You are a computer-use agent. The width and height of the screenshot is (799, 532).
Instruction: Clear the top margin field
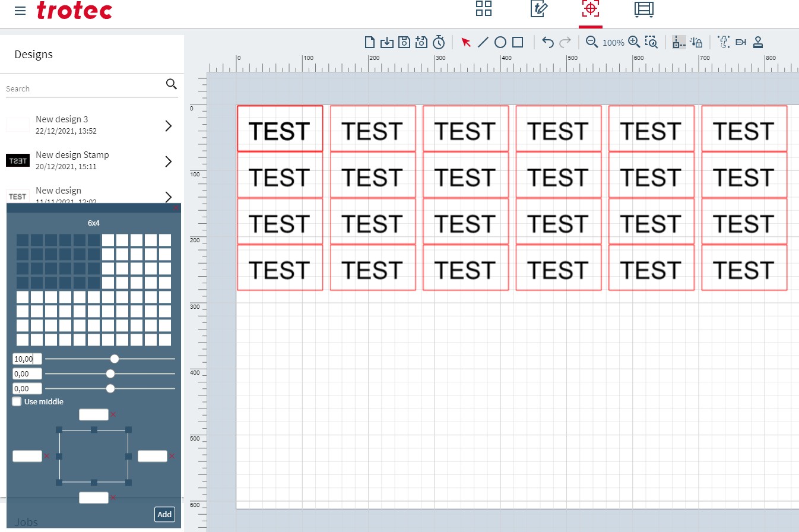click(113, 414)
